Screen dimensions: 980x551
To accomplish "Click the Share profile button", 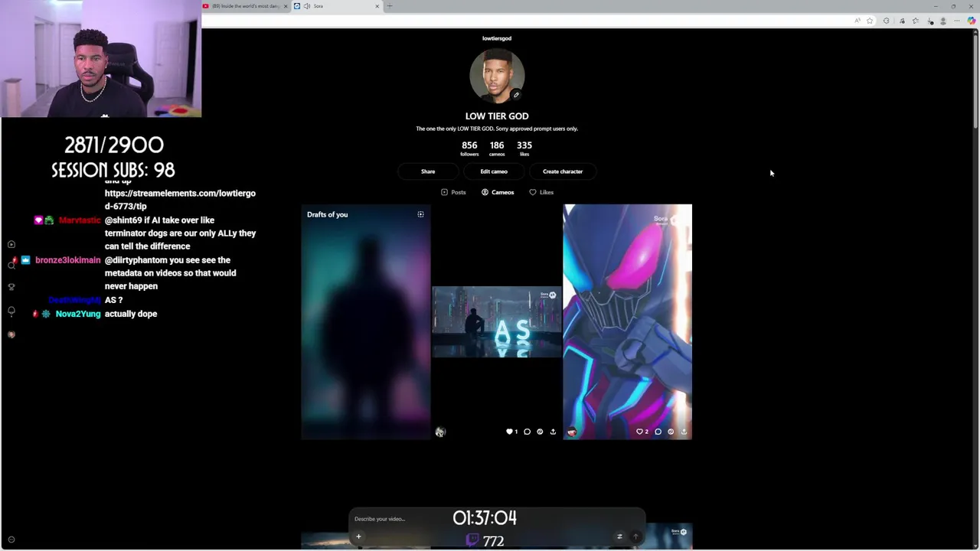I will pyautogui.click(x=428, y=171).
